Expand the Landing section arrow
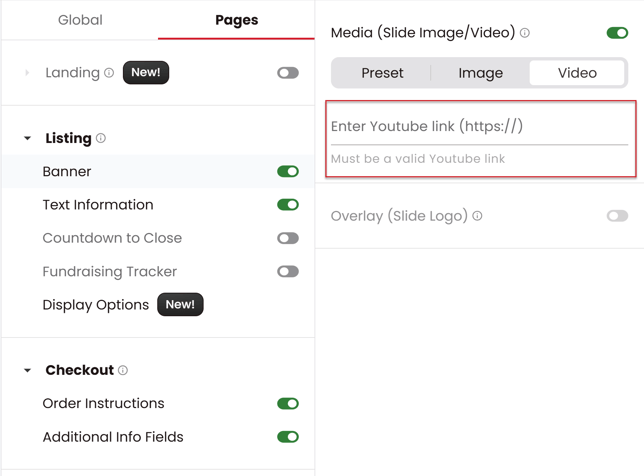Screen dimensions: 644x476 (27, 73)
